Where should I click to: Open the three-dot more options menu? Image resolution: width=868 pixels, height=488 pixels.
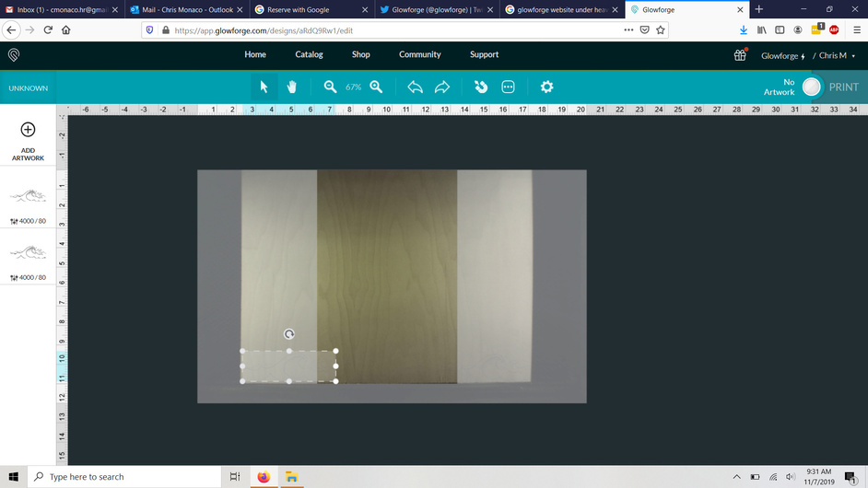click(508, 87)
